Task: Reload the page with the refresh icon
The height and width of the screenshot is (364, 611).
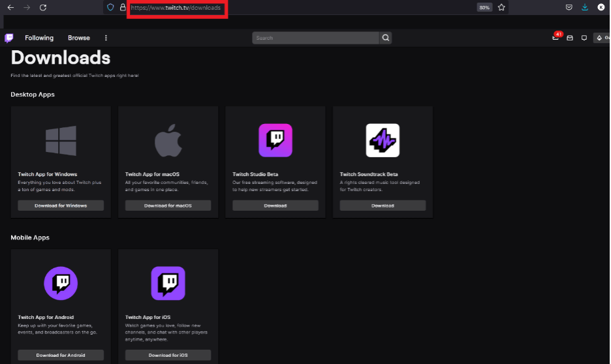Action: tap(43, 7)
